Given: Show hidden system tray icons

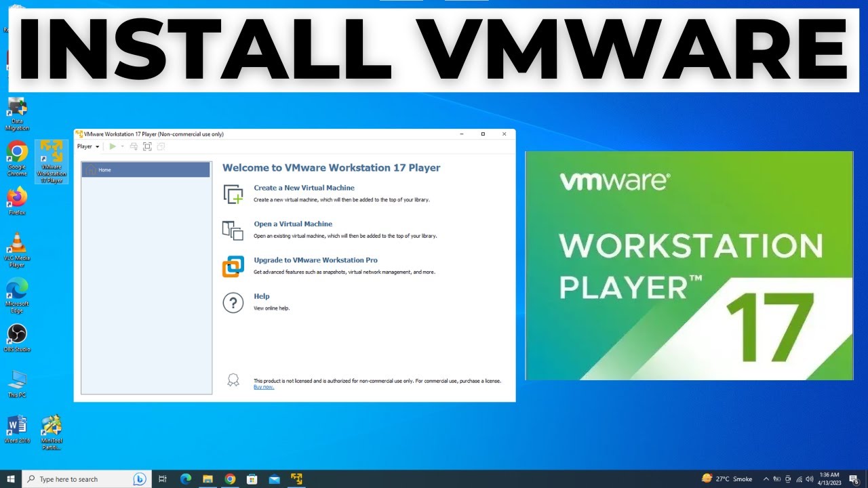Looking at the screenshot, I should tap(766, 479).
